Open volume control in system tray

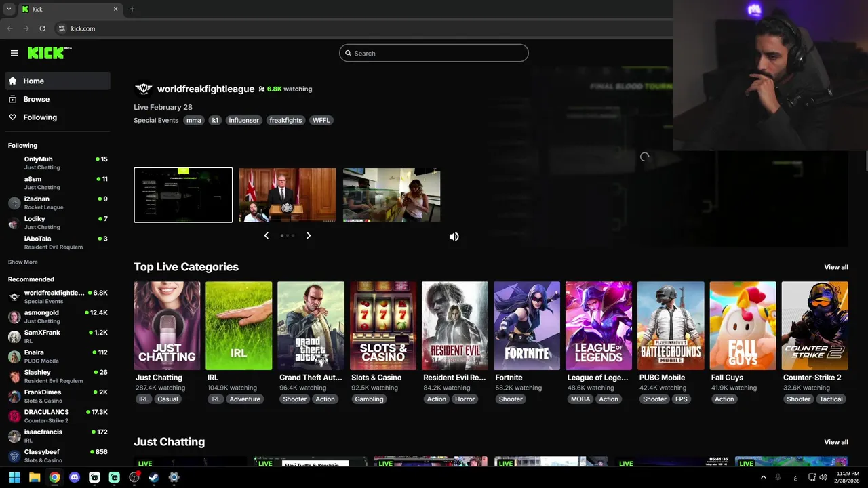823,477
